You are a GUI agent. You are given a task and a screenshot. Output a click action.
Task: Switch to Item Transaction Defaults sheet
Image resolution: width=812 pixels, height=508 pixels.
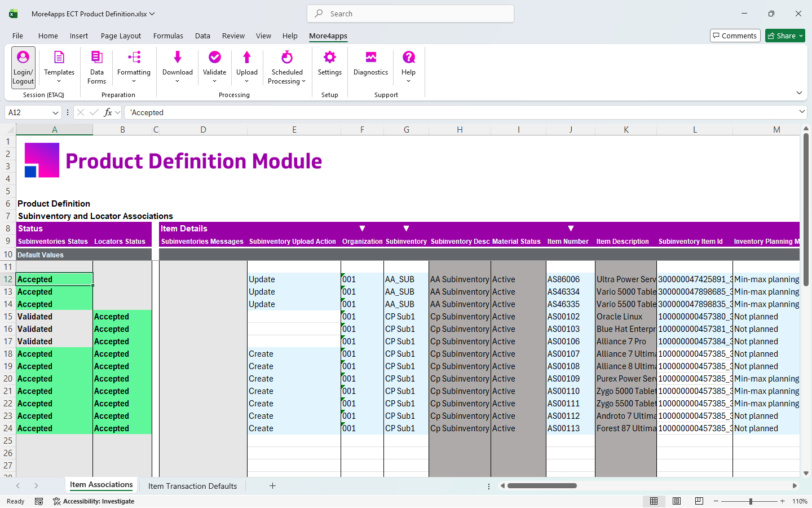click(x=192, y=486)
